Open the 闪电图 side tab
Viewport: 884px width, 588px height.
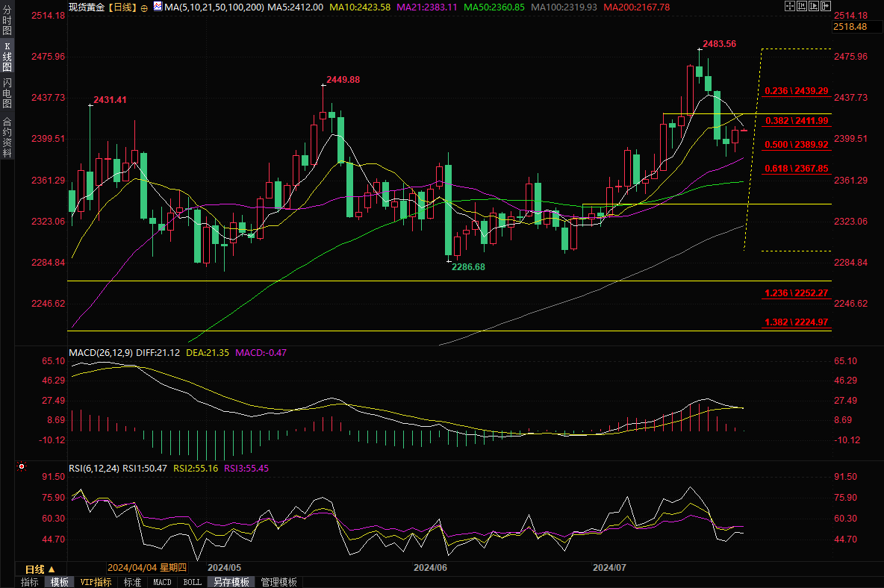coord(7,93)
